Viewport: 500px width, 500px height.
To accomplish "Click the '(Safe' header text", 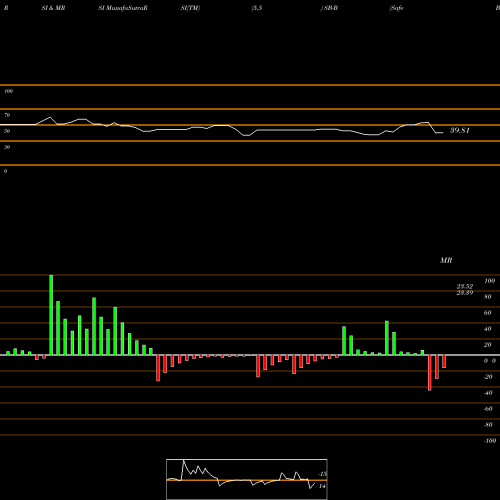I will coord(396,8).
